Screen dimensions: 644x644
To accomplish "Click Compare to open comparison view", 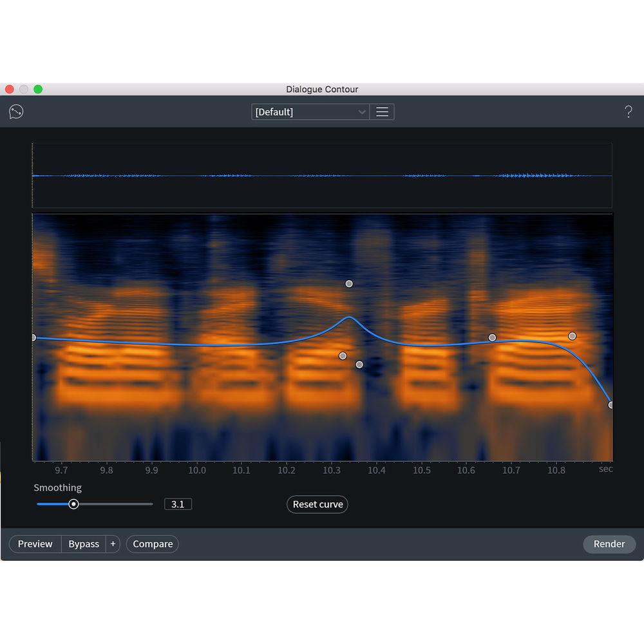I will point(152,544).
